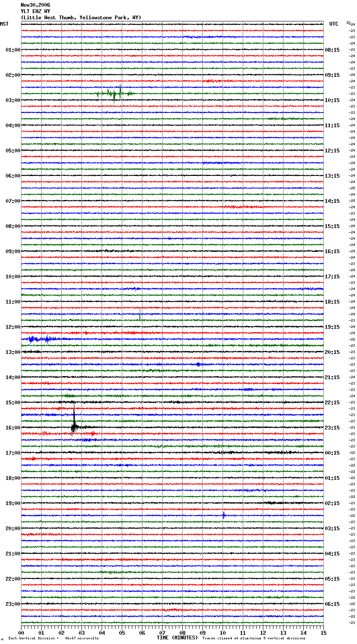This screenshot has width=357, height=644.
Task: Click the Each Vertical Division microvolts note
Action: [53, 638]
